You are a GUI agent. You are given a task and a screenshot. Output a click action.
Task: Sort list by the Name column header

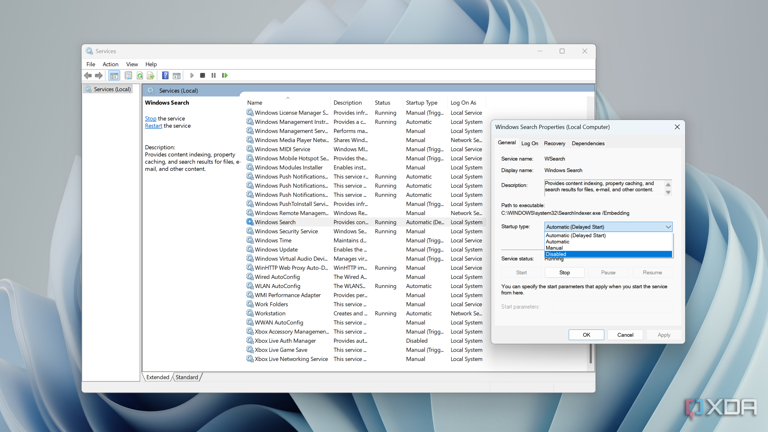[x=287, y=102]
